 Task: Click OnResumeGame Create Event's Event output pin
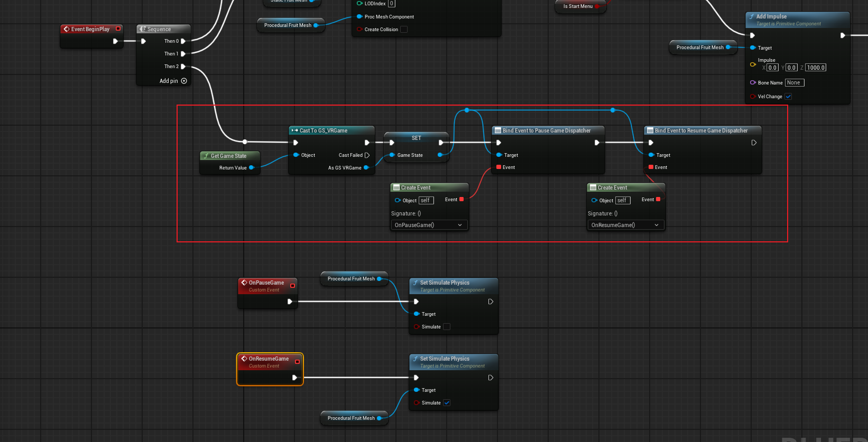pos(658,200)
